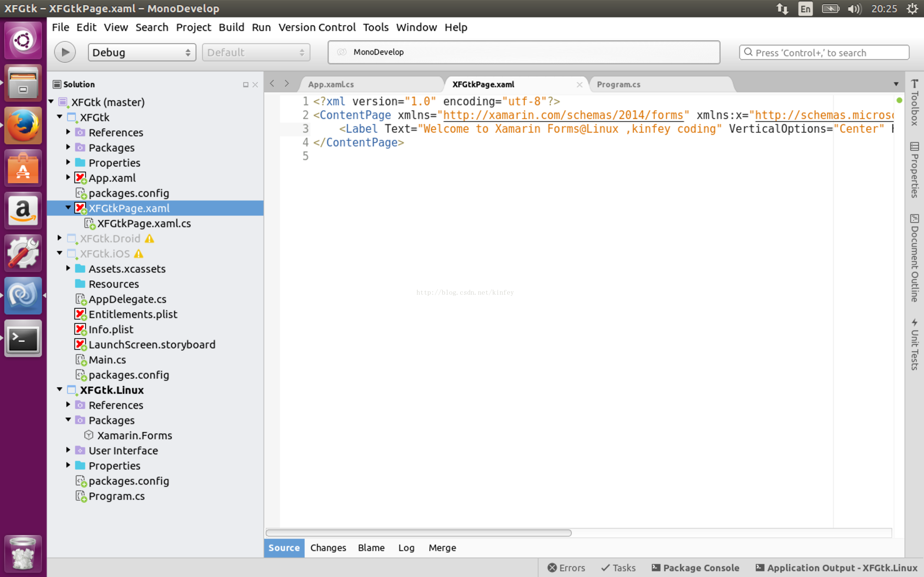Open the Debug configuration dropdown

(x=141, y=52)
